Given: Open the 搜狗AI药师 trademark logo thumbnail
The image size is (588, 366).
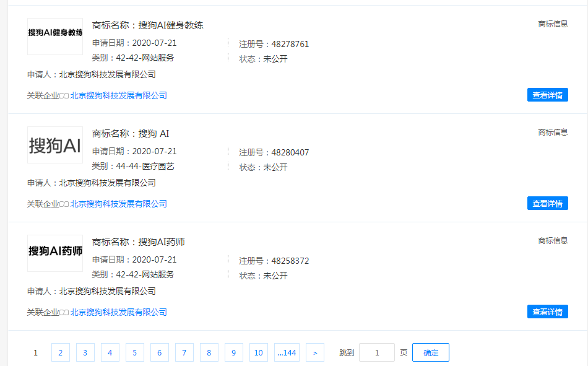Looking at the screenshot, I should (55, 253).
